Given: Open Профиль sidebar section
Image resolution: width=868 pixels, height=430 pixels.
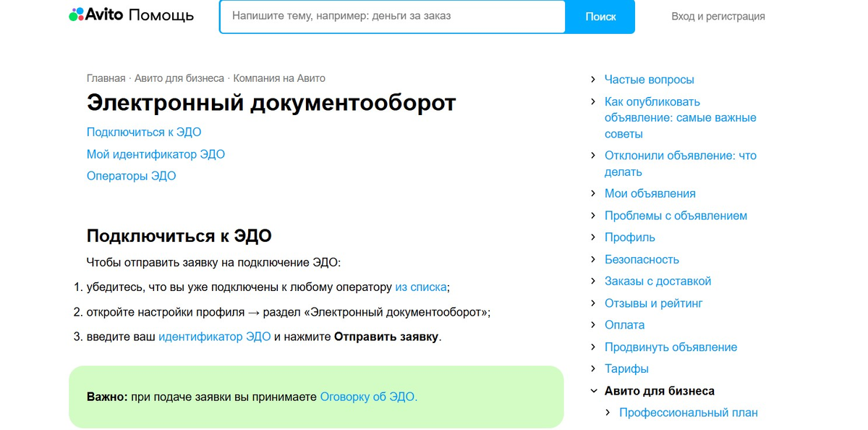Looking at the screenshot, I should [630, 237].
